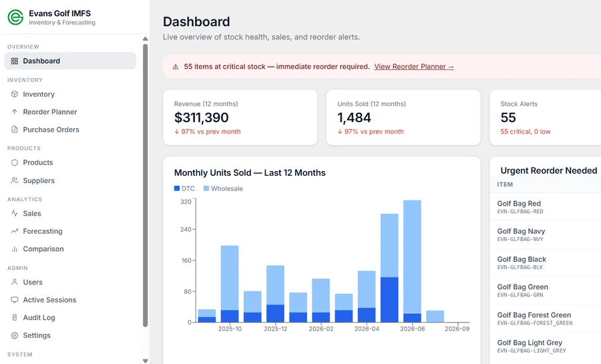Click the 1,484 units sold value
Screen dimensions: 601x364
click(354, 118)
